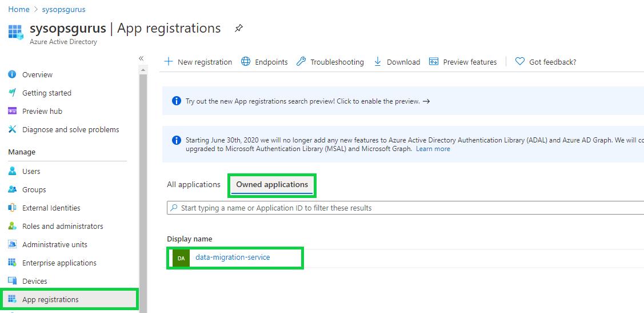Click the Diagnose and solve problems icon
Viewport: 644px width, 313px height.
[13, 129]
